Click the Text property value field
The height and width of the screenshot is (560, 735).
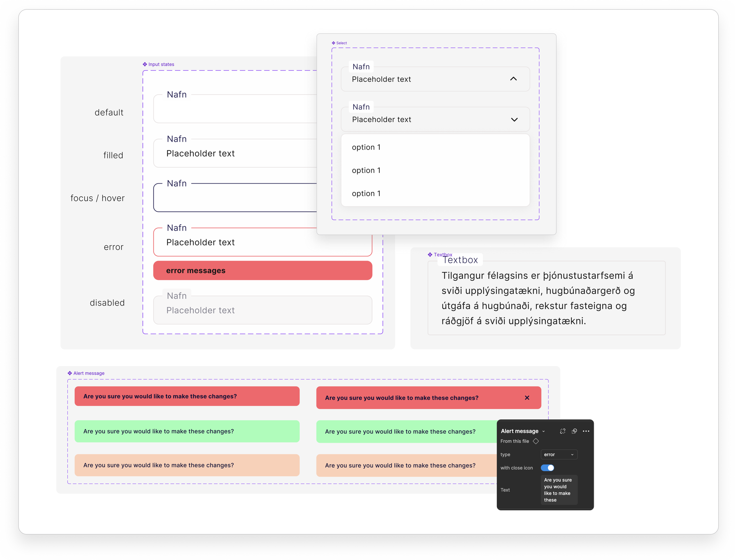tap(559, 490)
